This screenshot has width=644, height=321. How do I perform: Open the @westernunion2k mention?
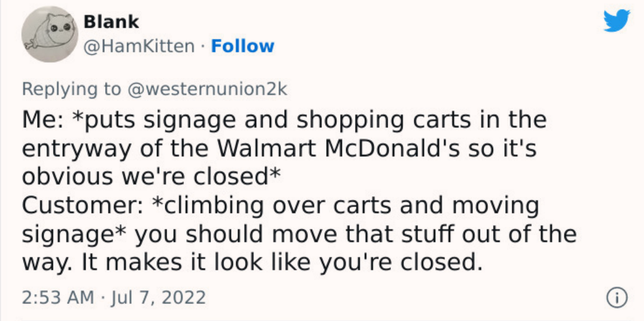pyautogui.click(x=207, y=89)
